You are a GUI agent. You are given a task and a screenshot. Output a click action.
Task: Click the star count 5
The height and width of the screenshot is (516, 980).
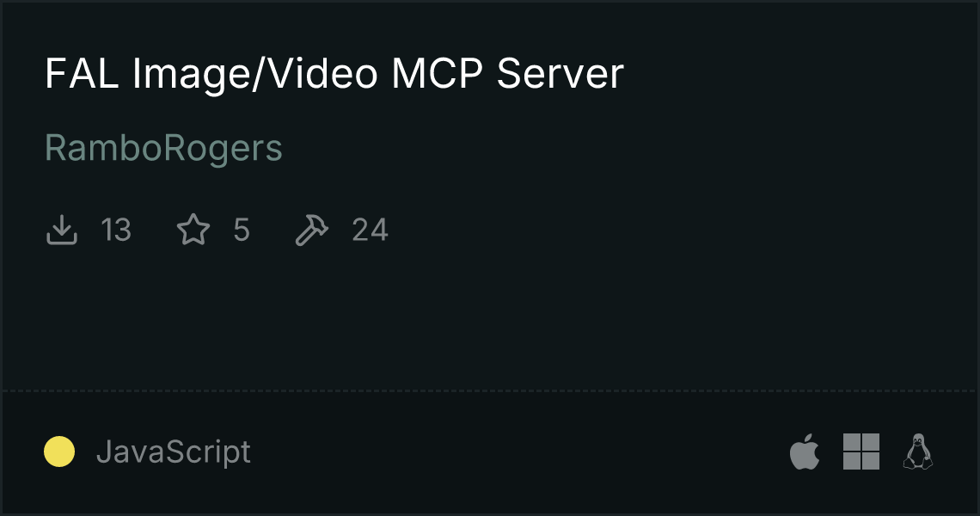(x=242, y=230)
